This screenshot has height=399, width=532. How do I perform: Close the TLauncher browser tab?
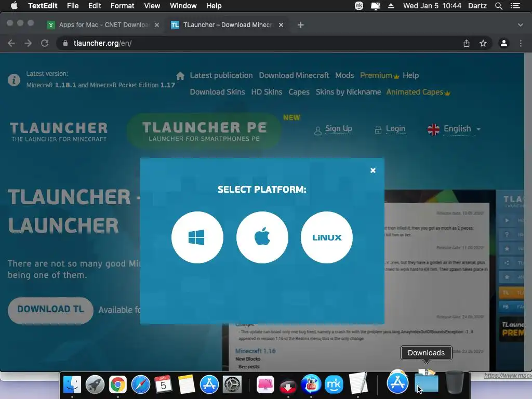tap(281, 25)
